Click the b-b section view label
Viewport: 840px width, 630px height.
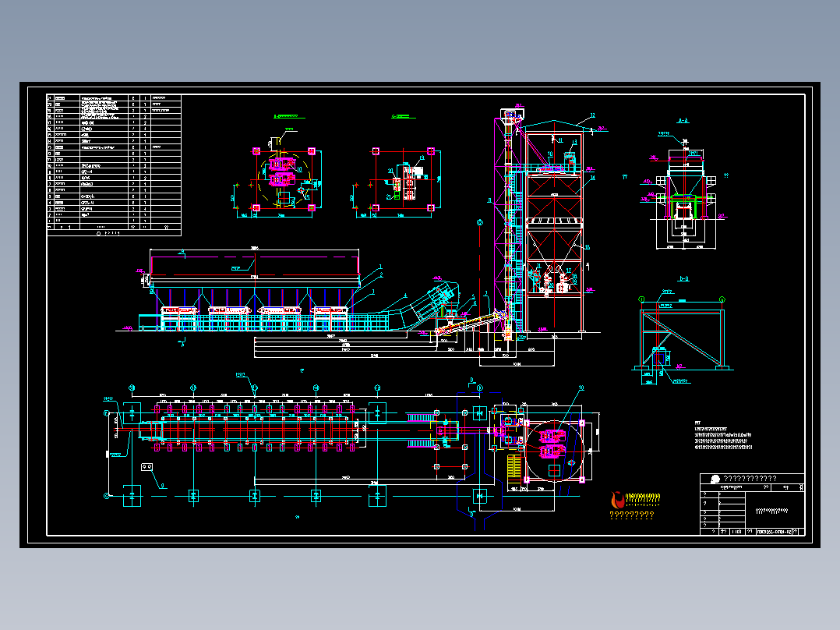coord(684,279)
